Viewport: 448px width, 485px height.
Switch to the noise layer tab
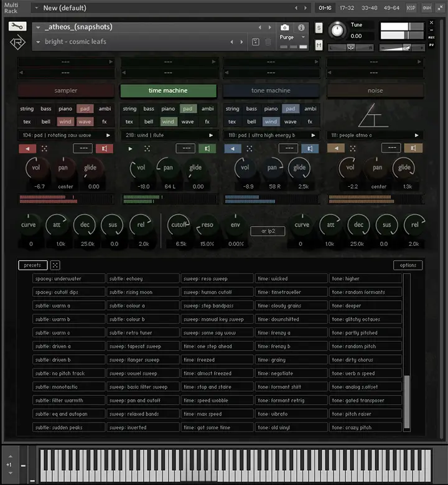(x=375, y=91)
